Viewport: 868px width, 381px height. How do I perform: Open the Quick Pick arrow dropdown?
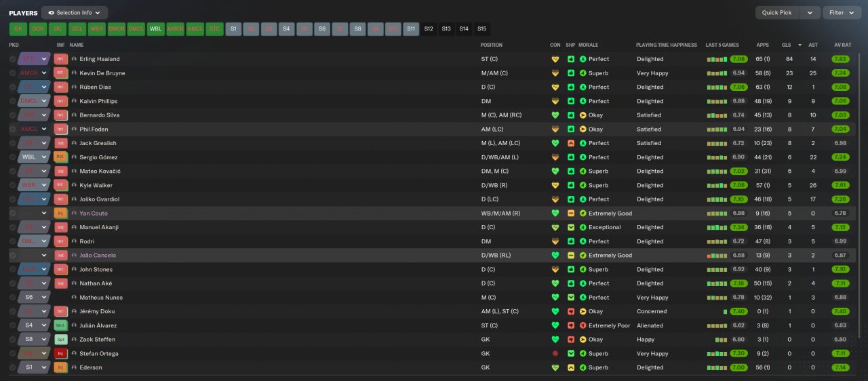pos(810,13)
